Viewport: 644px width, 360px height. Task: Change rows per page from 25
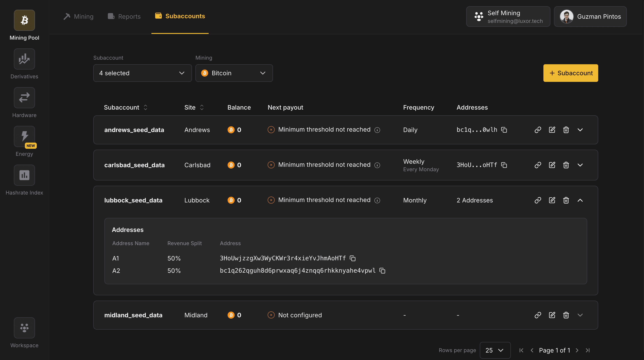pyautogui.click(x=495, y=350)
